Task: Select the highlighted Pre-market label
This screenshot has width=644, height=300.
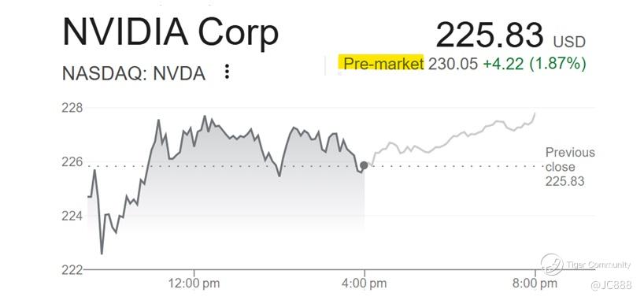Action: [x=383, y=64]
